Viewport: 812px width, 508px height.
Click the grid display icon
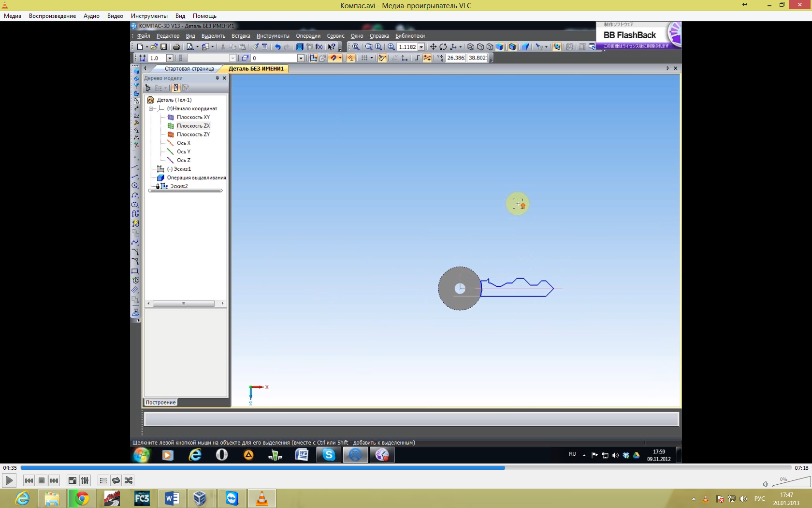pos(364,58)
